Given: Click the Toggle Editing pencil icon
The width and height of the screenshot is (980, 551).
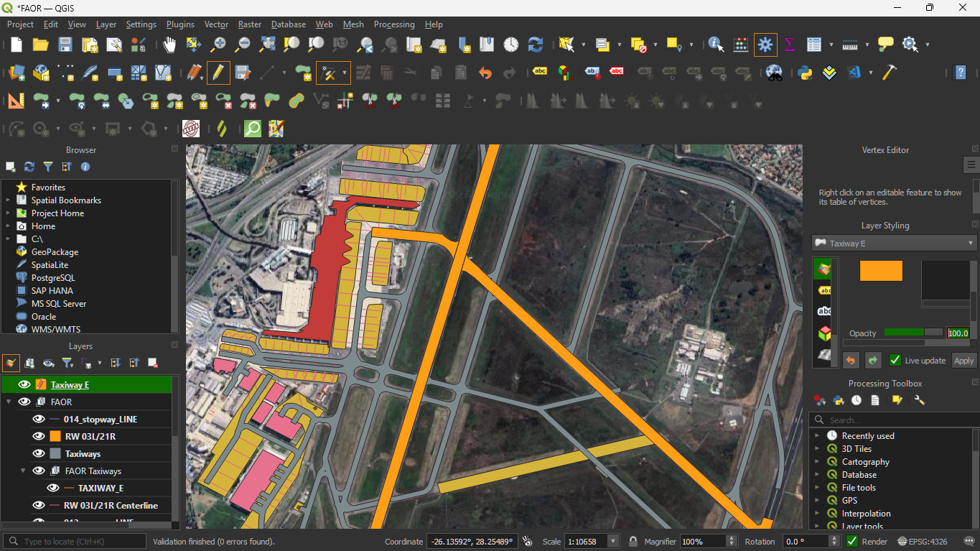Looking at the screenshot, I should tap(218, 73).
